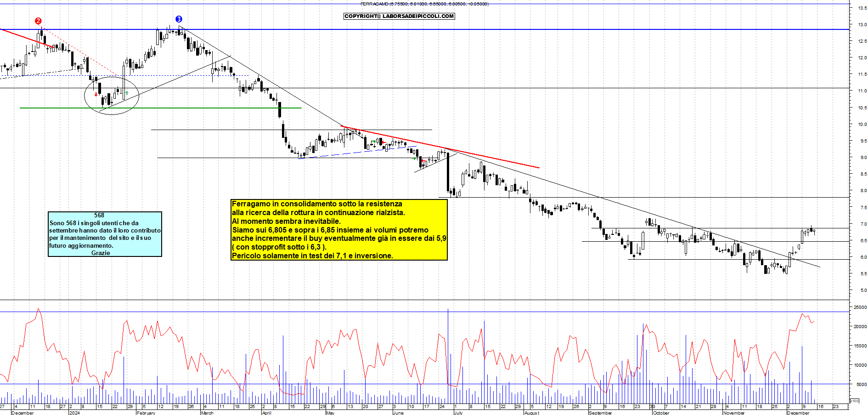Click the '568' heading in the cyan box
The width and height of the screenshot is (868, 415).
point(99,215)
